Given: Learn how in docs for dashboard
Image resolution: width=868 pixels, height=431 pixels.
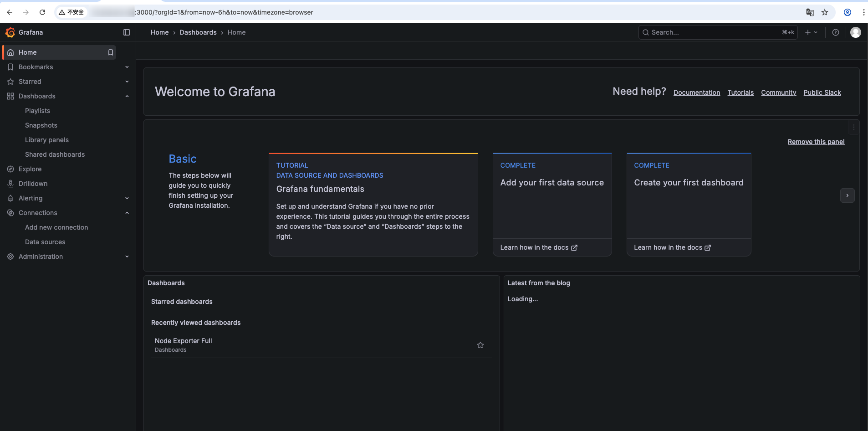Looking at the screenshot, I should coord(673,247).
